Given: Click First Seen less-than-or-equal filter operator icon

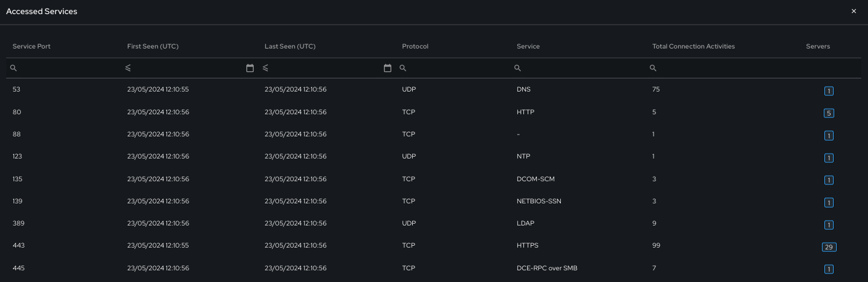Looking at the screenshot, I should point(128,68).
